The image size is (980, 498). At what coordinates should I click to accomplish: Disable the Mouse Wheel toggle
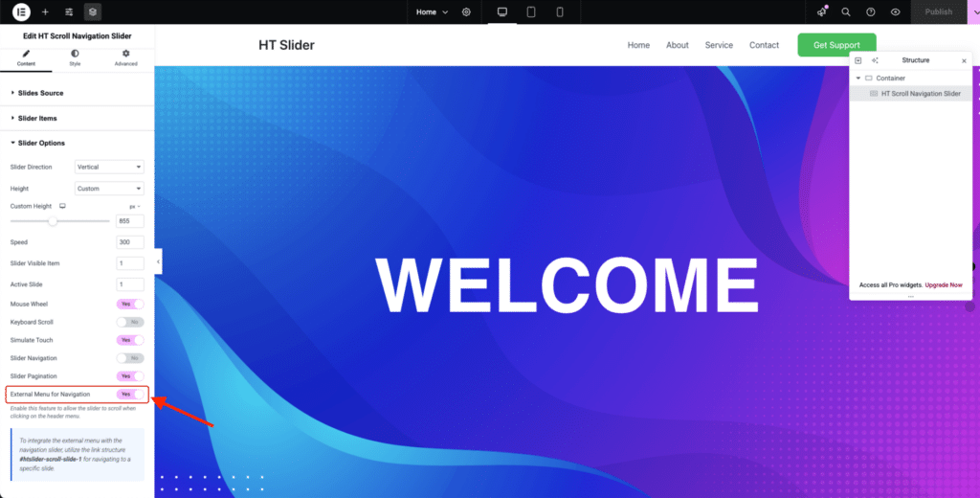129,304
